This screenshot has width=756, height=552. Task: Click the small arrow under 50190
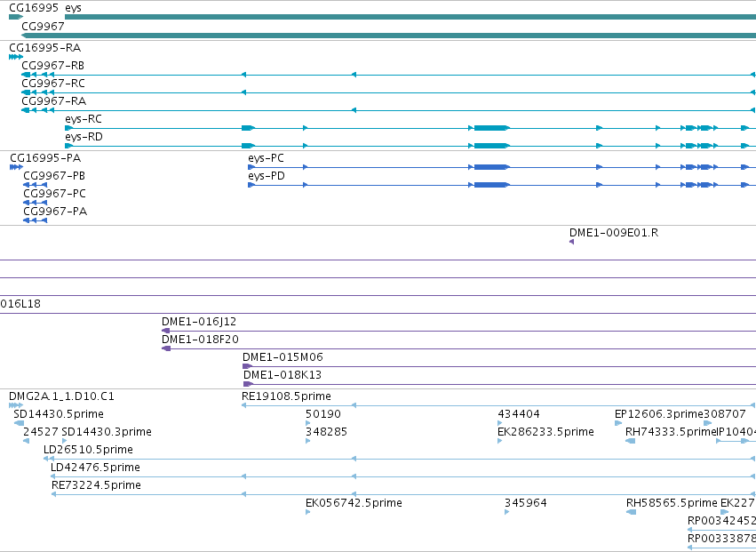[x=308, y=423]
